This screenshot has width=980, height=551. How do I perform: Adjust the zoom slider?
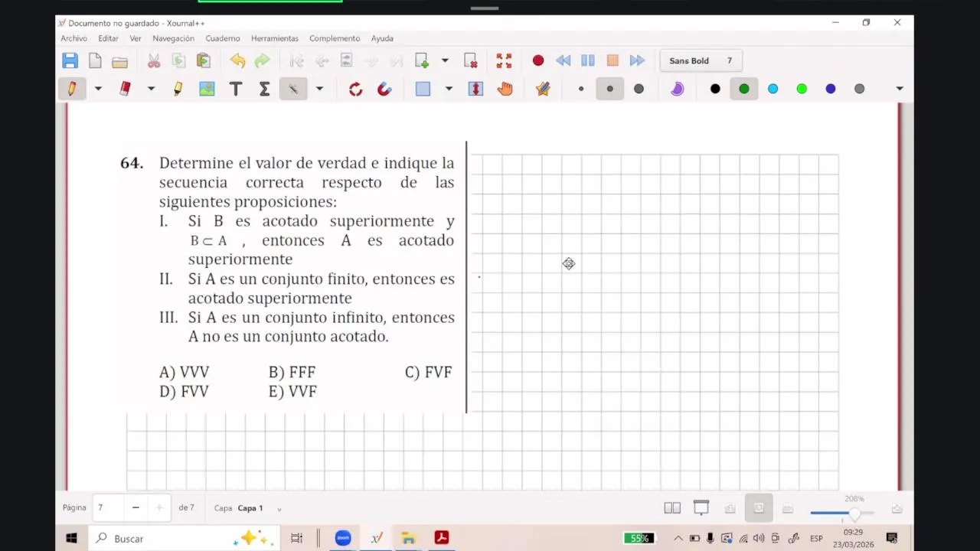(842, 513)
